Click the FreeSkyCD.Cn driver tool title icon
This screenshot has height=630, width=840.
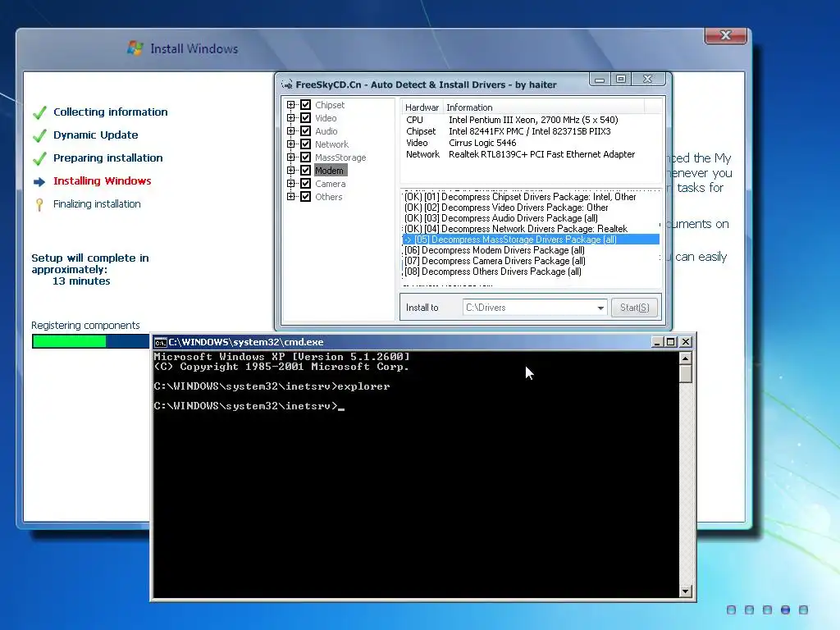pos(287,84)
